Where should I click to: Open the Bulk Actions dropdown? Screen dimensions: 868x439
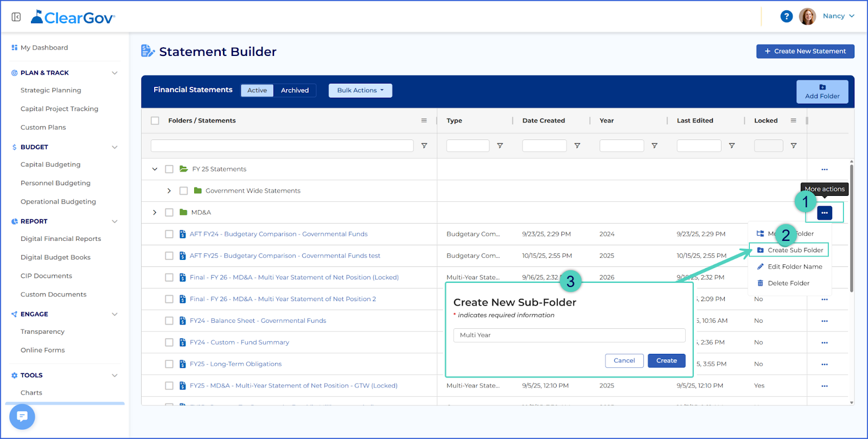pos(360,91)
